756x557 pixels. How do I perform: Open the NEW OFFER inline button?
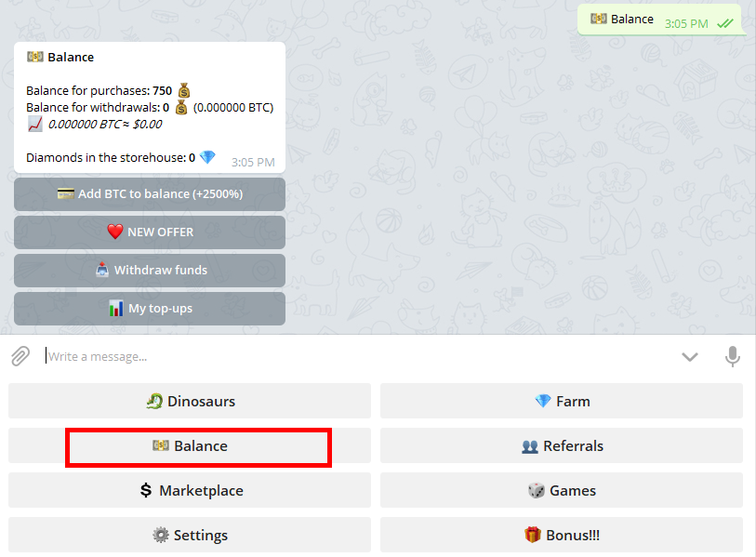150,232
